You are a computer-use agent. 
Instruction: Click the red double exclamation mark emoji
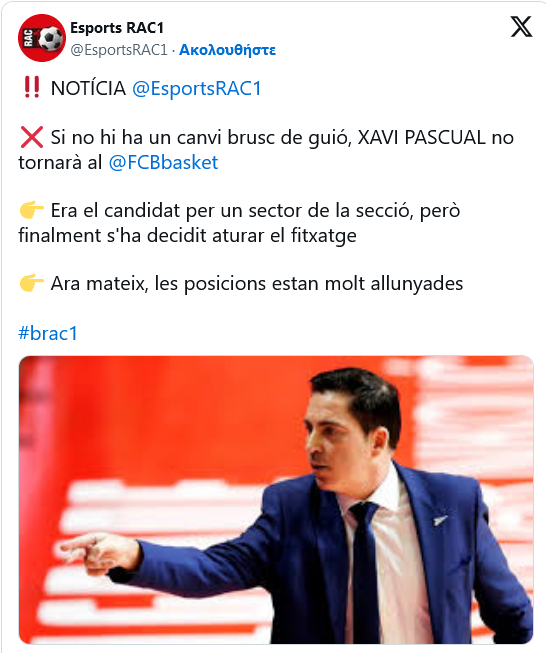32,87
